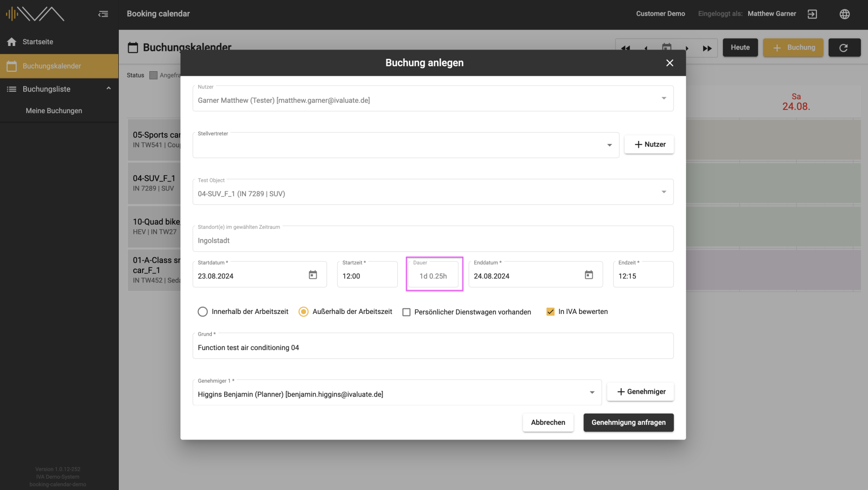Uncheck In IVA bewerten
Viewport: 868px width, 490px height.
point(551,312)
